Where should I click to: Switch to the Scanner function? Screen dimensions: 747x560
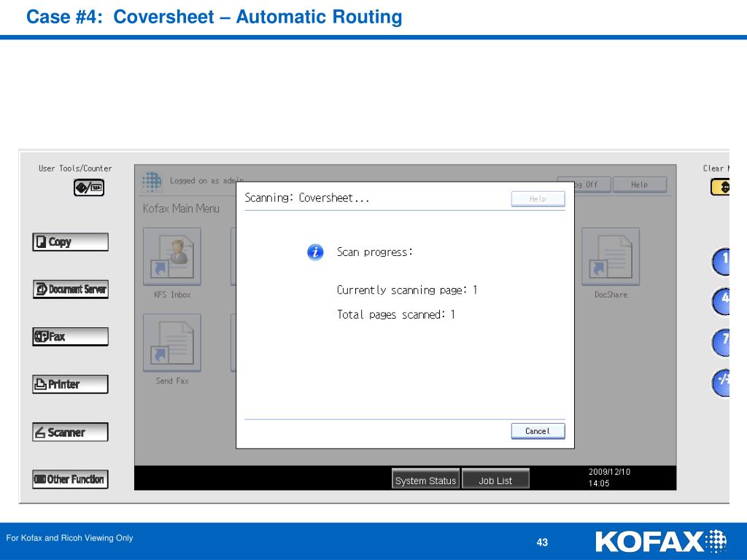tap(71, 432)
